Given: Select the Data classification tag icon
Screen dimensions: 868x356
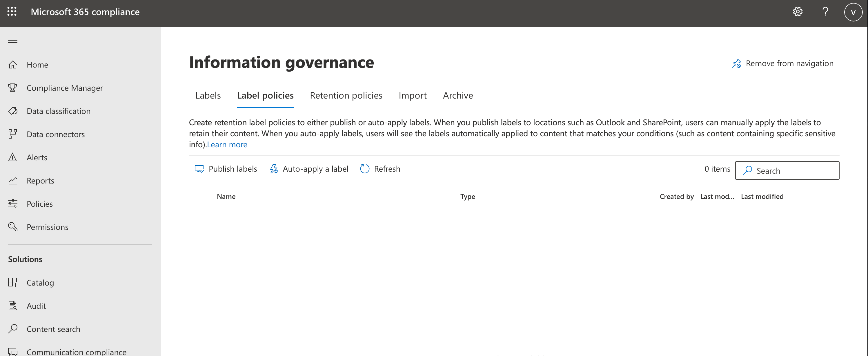Looking at the screenshot, I should pyautogui.click(x=13, y=111).
